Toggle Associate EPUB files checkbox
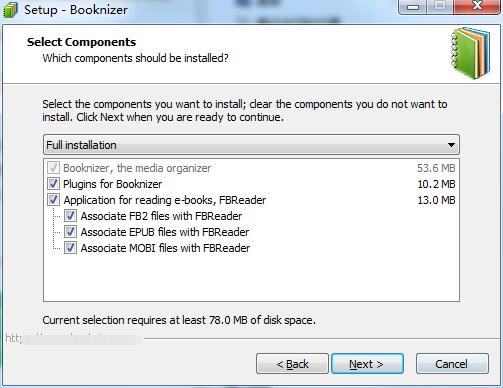 tap(70, 232)
